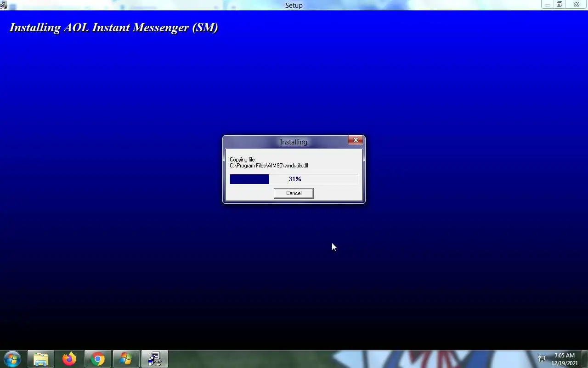The image size is (588, 368).
Task: Click the 31% installation progress bar
Action: pyautogui.click(x=294, y=179)
